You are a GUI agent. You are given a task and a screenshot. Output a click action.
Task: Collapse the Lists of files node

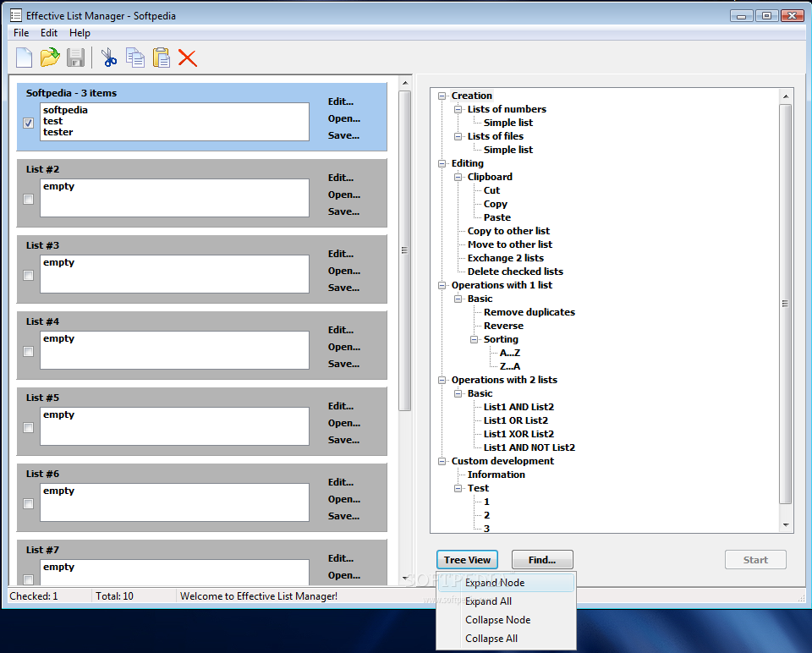458,136
